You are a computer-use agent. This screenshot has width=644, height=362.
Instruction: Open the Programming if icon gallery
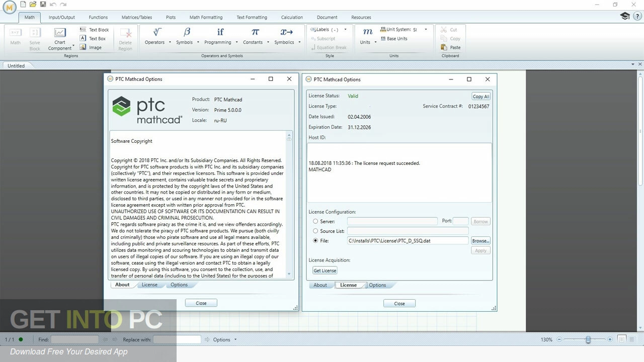click(x=220, y=32)
